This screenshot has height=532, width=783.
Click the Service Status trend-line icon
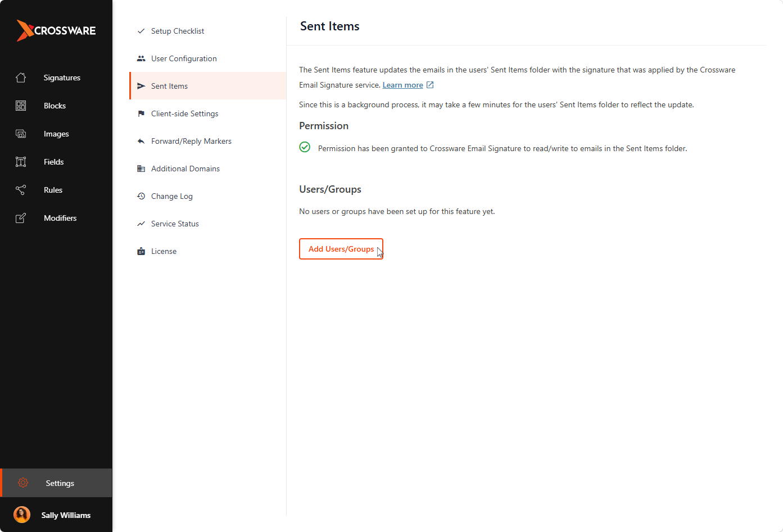click(x=141, y=224)
